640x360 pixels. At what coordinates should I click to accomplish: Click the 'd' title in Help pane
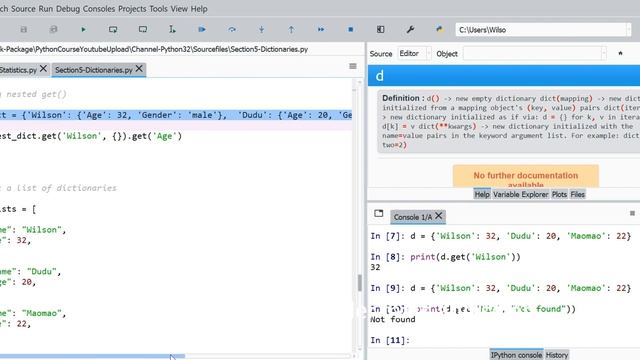click(380, 76)
